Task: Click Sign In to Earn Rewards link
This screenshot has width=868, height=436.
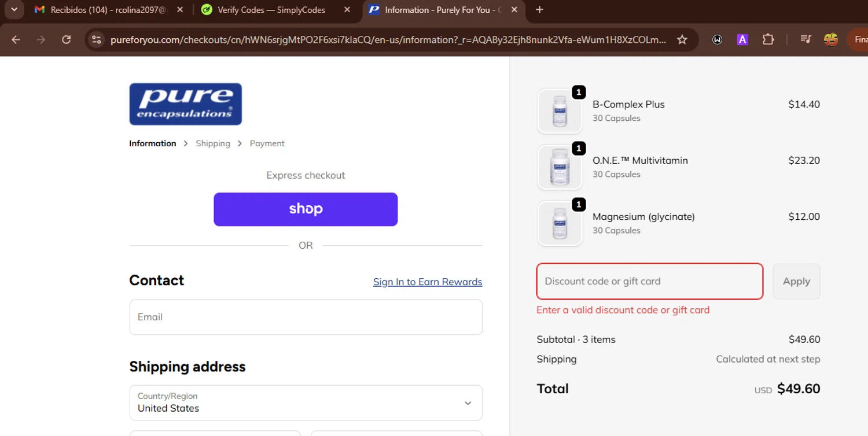Action: [428, 282]
